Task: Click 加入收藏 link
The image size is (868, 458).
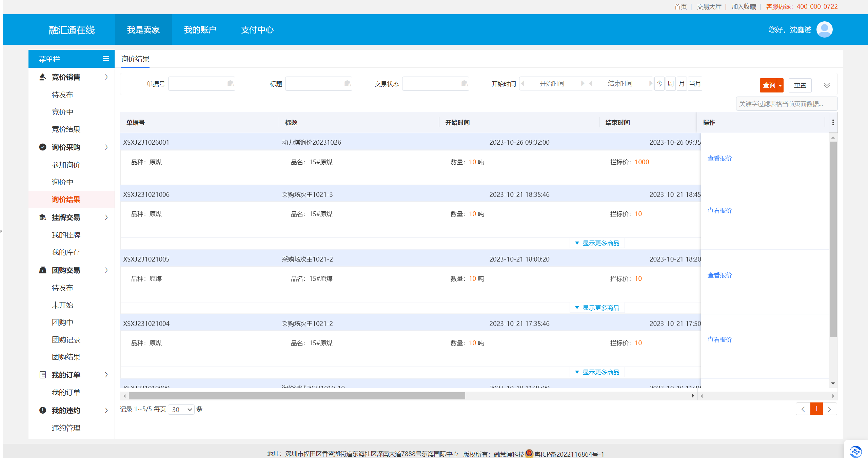Action: 744,7
